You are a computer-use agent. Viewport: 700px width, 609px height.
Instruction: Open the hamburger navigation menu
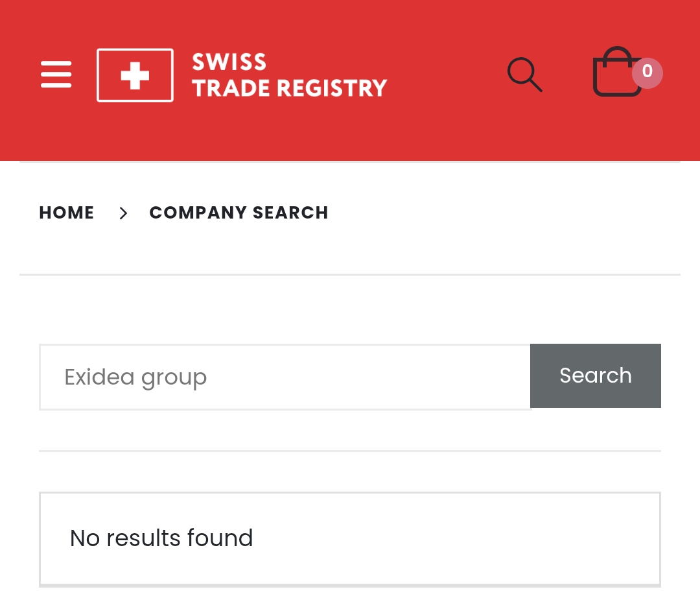point(56,75)
